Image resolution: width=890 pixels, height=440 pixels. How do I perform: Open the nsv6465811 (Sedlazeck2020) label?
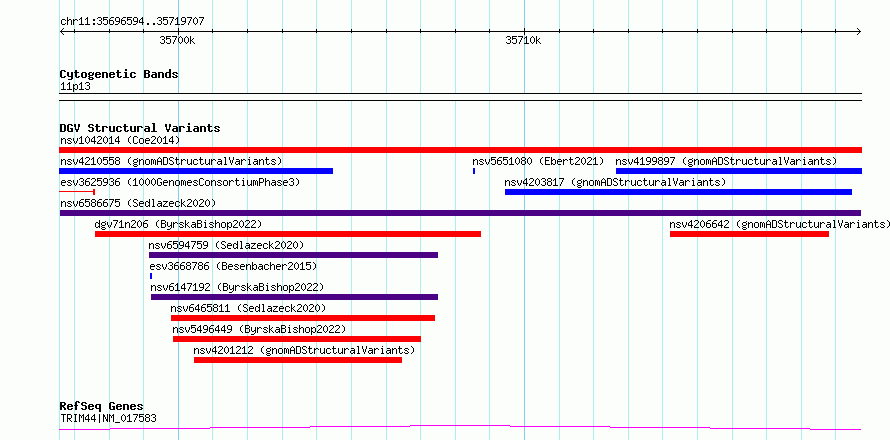click(x=249, y=308)
